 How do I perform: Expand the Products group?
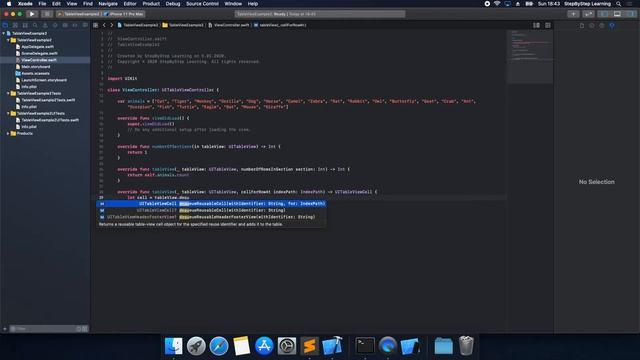pos(8,133)
